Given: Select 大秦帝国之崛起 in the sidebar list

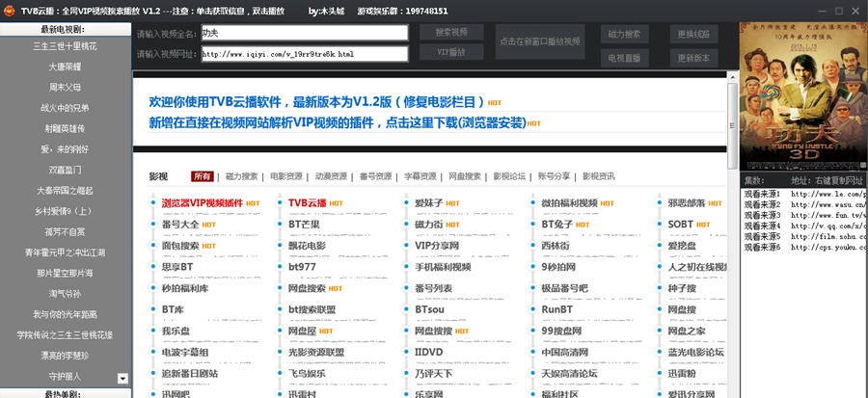Looking at the screenshot, I should (x=66, y=190).
